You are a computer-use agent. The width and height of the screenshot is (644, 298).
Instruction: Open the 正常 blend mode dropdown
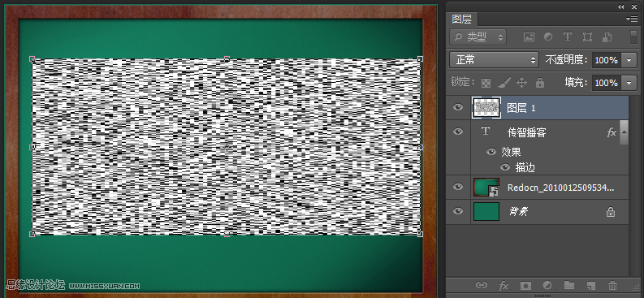(494, 60)
